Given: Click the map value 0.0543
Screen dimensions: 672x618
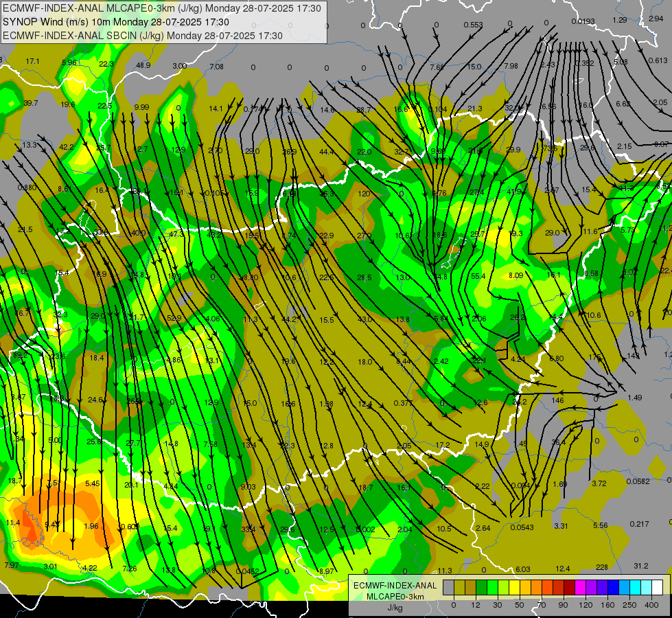Looking at the screenshot, I should (522, 527).
